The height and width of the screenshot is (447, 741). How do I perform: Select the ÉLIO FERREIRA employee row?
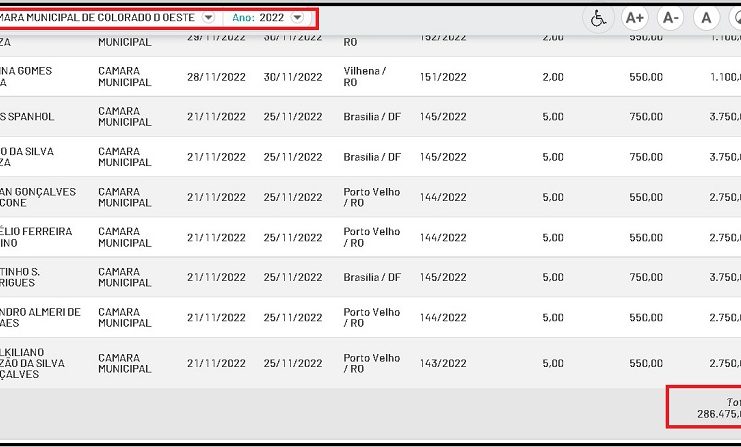36,237
